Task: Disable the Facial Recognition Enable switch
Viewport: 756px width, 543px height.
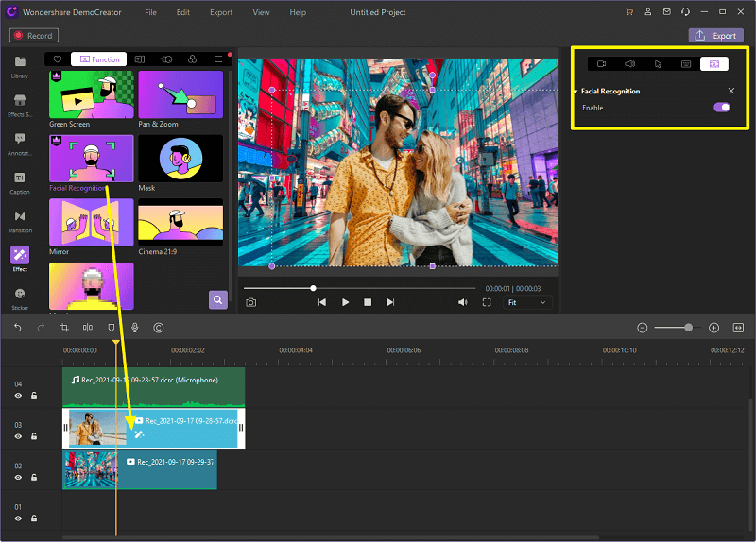Action: tap(722, 108)
